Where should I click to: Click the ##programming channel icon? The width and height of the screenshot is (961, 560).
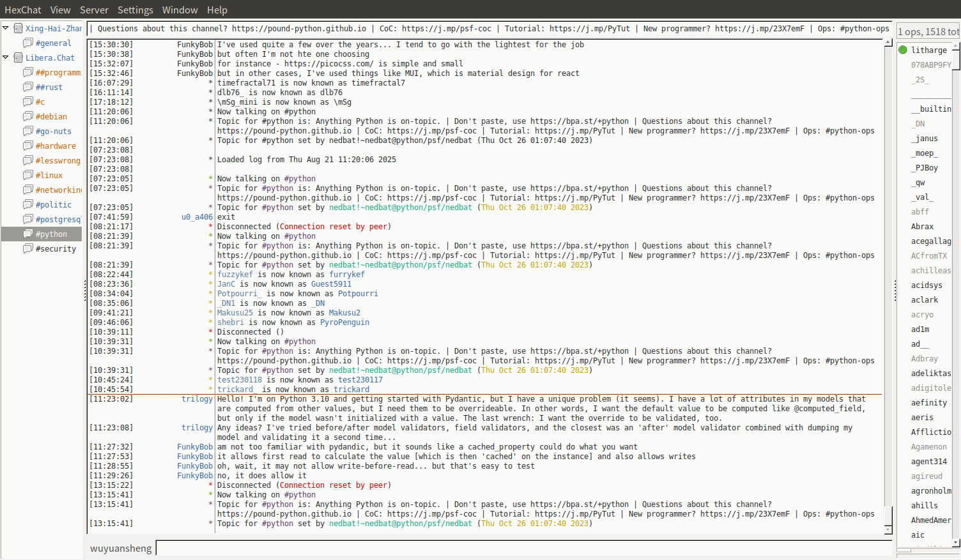(28, 72)
